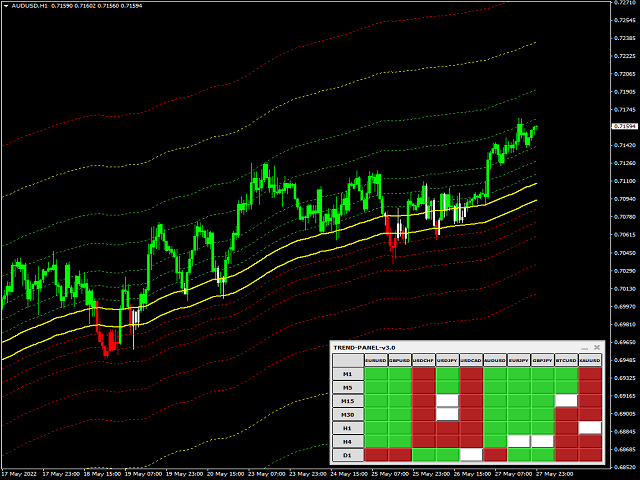Screen dimensions: 640x480
Task: Click the M1 timeframe row button
Action: coord(348,374)
